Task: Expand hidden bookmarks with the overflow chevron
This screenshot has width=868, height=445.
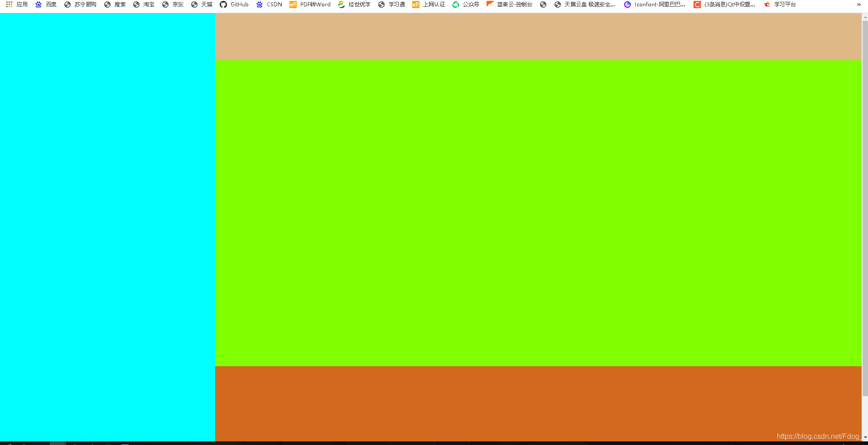Action: pyautogui.click(x=858, y=4)
